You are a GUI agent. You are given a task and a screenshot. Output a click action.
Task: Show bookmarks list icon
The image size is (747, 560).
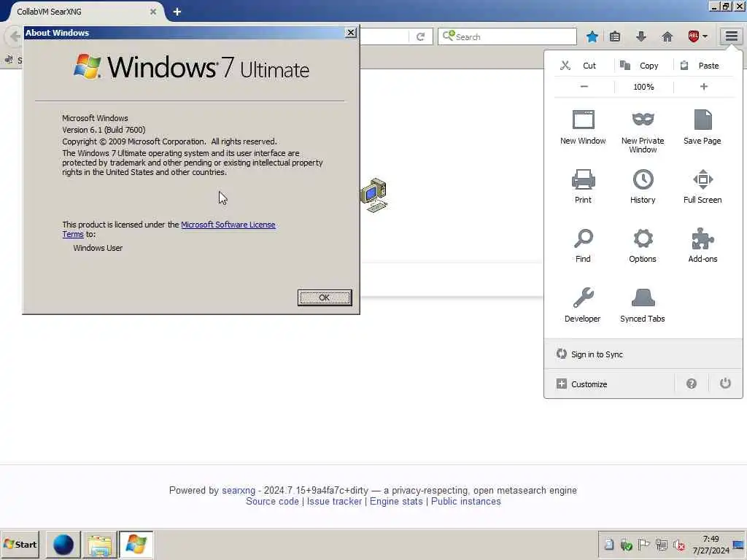pos(614,36)
